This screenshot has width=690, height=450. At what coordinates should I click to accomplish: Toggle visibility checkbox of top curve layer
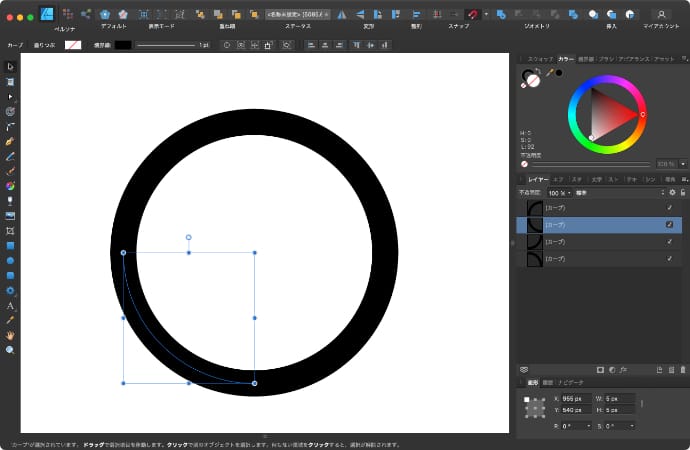[x=669, y=208]
